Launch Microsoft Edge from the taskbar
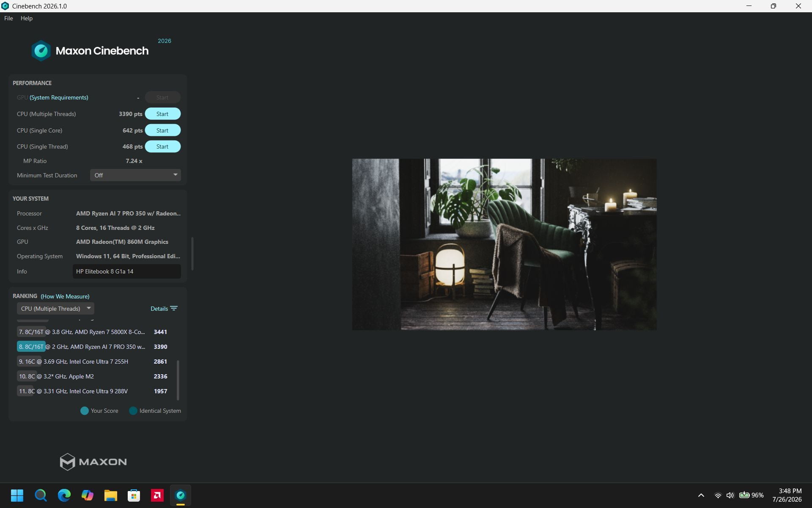 tap(64, 495)
